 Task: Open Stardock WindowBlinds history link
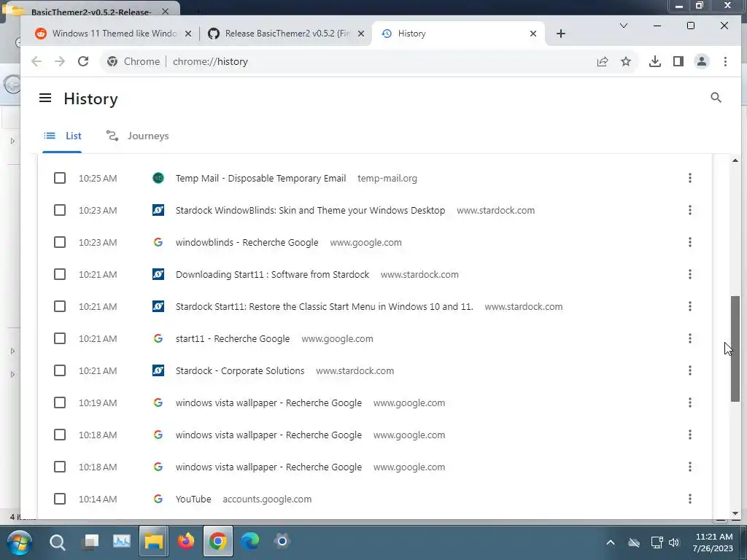310,210
